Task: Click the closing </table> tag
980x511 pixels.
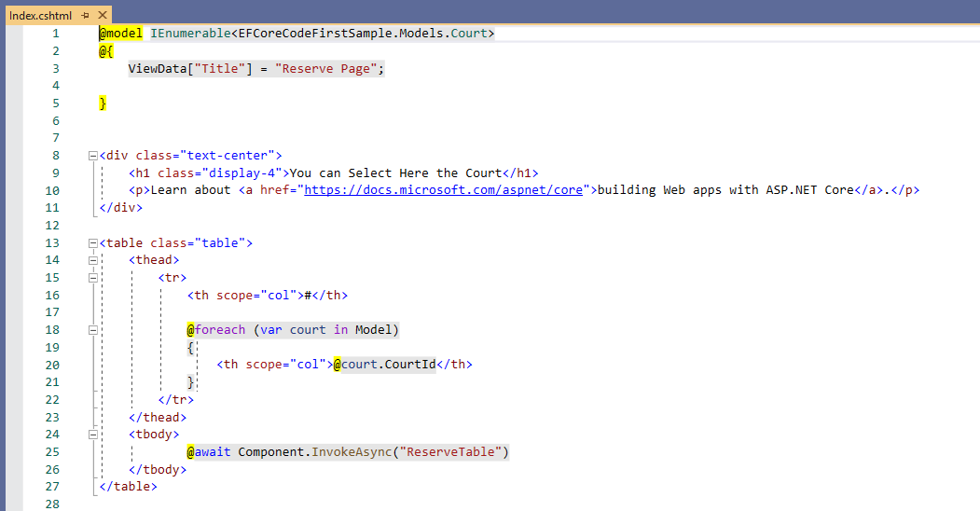Action: (x=128, y=486)
